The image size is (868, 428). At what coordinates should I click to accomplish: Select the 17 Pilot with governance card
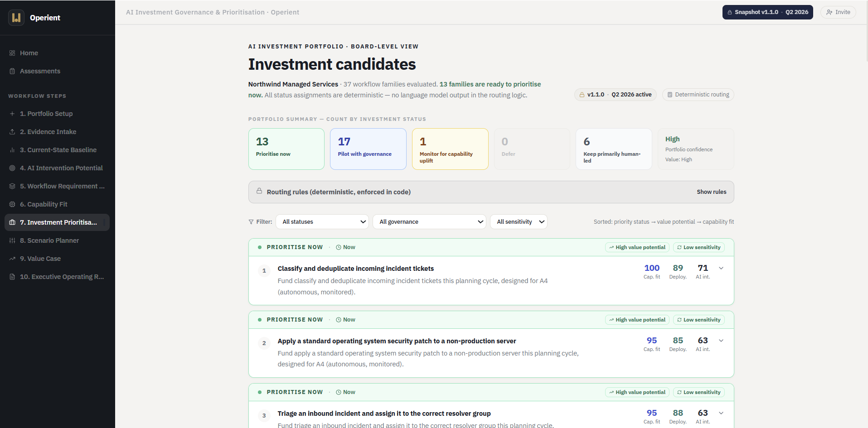pyautogui.click(x=368, y=149)
